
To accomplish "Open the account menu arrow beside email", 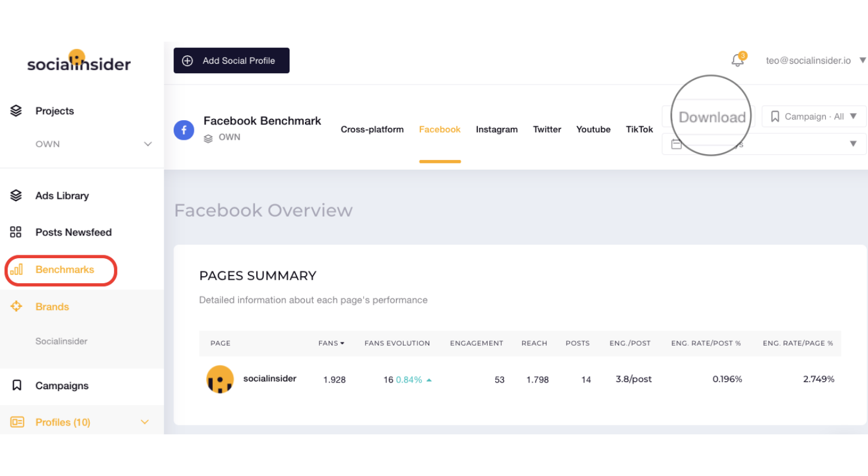I will (863, 60).
